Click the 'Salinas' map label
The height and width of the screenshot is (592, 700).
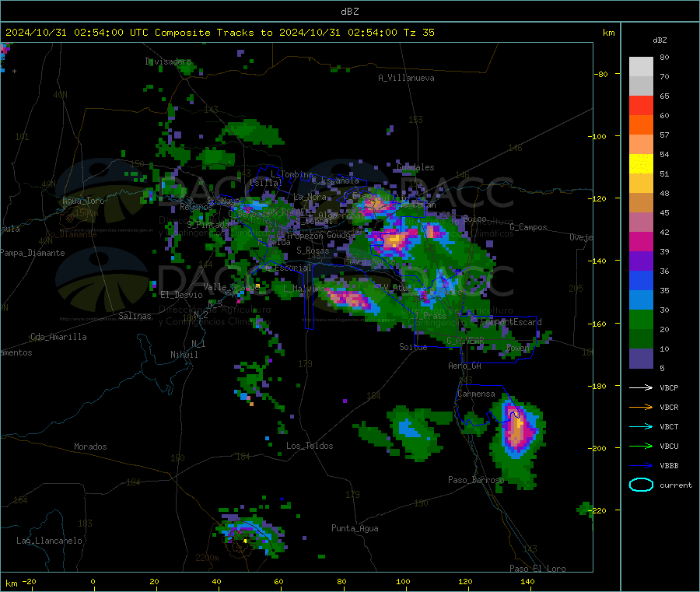(x=135, y=316)
